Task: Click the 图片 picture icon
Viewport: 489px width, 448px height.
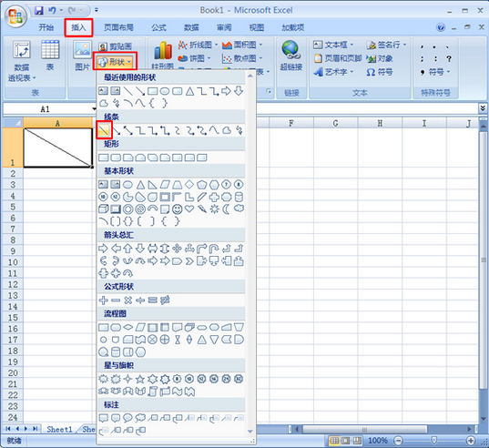Action: [x=82, y=56]
